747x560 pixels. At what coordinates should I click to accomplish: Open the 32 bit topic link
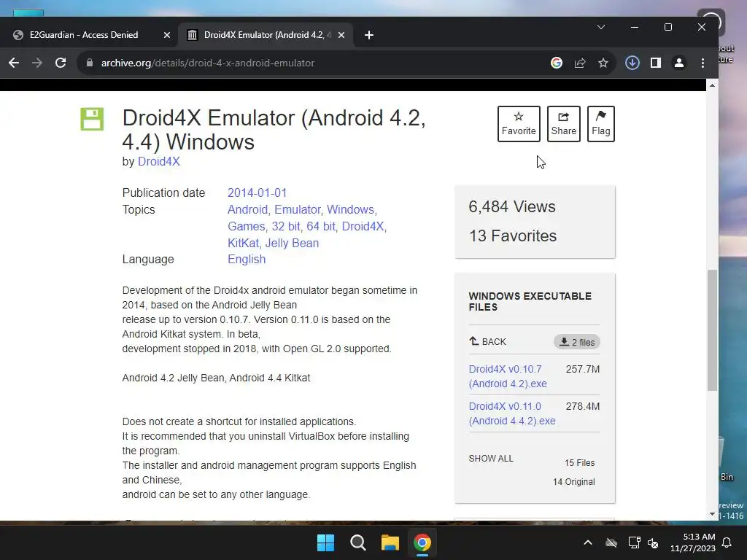(286, 226)
